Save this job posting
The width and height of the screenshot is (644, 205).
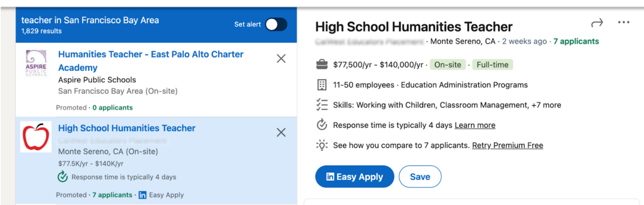click(x=420, y=177)
